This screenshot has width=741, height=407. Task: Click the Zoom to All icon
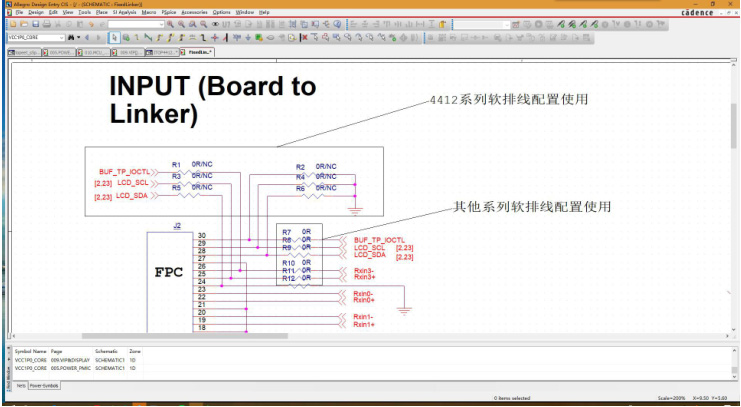[x=204, y=24]
